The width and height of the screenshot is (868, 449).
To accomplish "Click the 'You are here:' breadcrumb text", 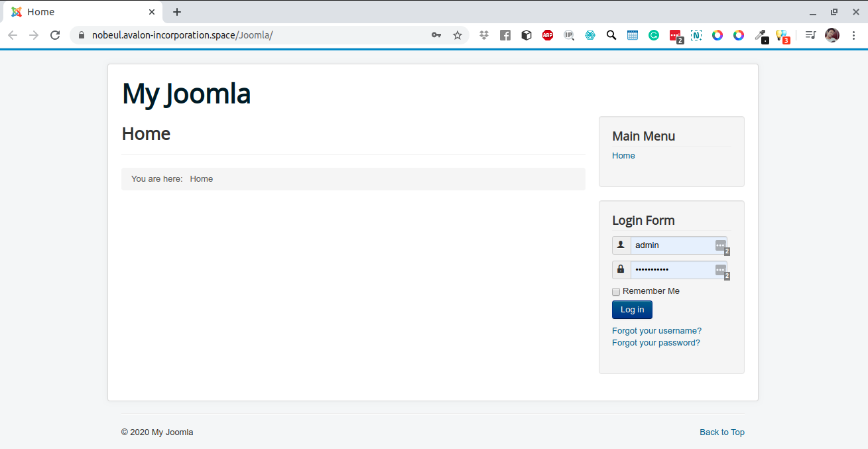I will [x=157, y=179].
